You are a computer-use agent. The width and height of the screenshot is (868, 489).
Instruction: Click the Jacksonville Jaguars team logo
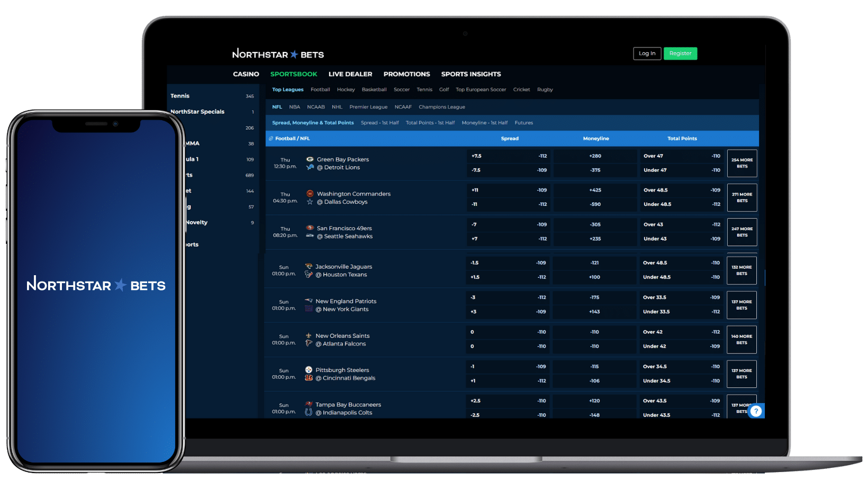[309, 266]
